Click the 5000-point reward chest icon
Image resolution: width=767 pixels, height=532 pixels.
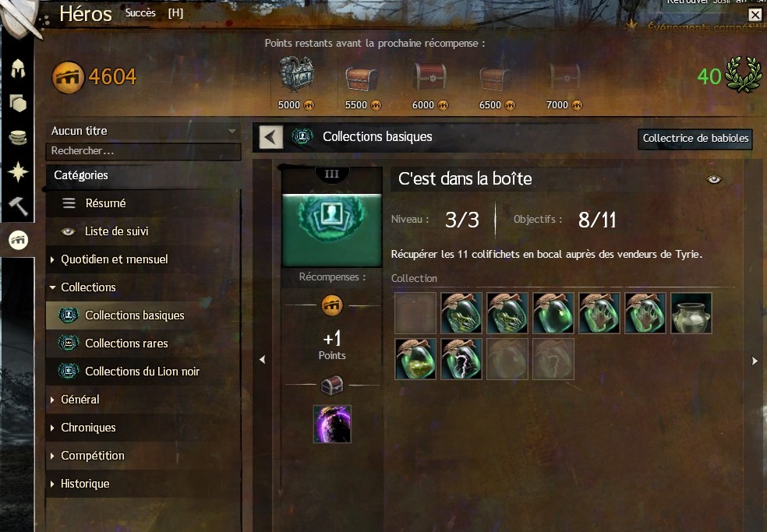296,75
